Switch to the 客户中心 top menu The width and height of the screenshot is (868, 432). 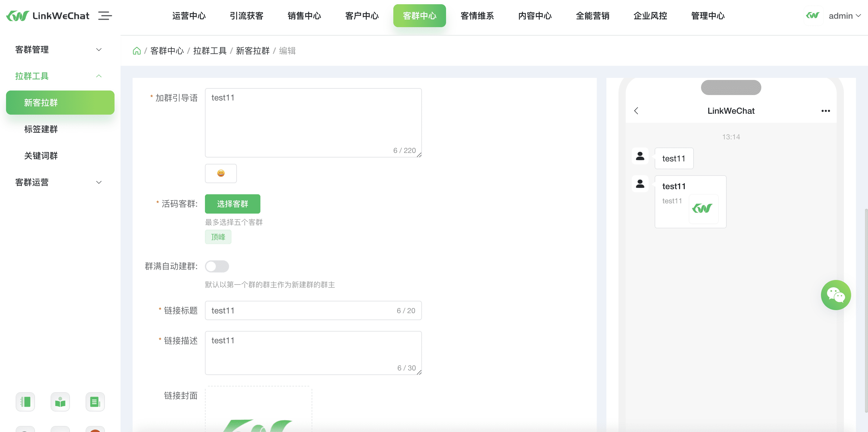coord(362,16)
